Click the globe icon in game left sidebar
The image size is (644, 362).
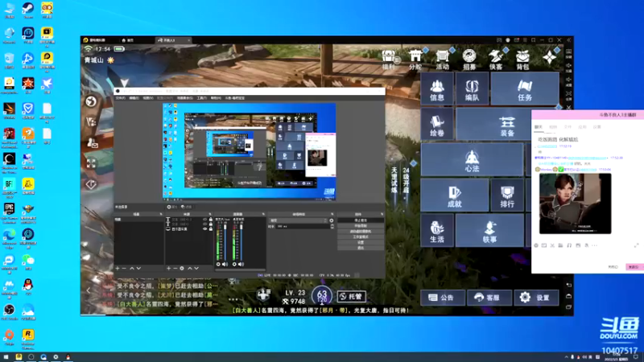[91, 101]
